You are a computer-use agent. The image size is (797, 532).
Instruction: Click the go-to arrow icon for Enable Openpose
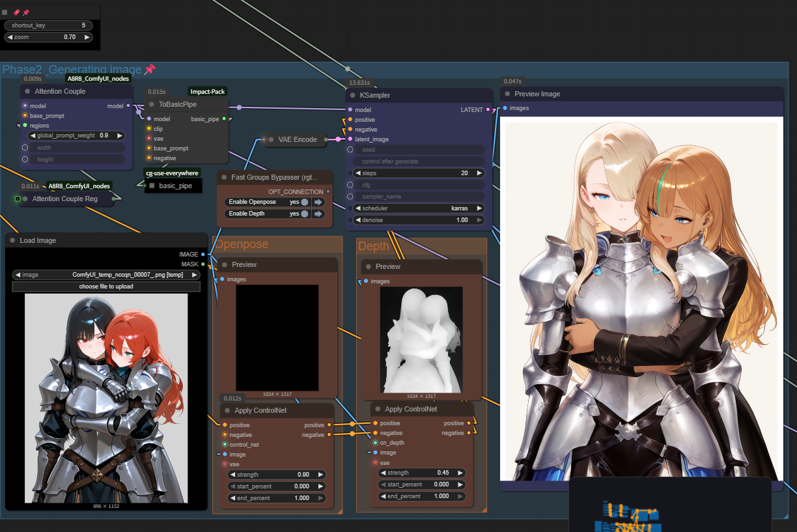tap(318, 203)
